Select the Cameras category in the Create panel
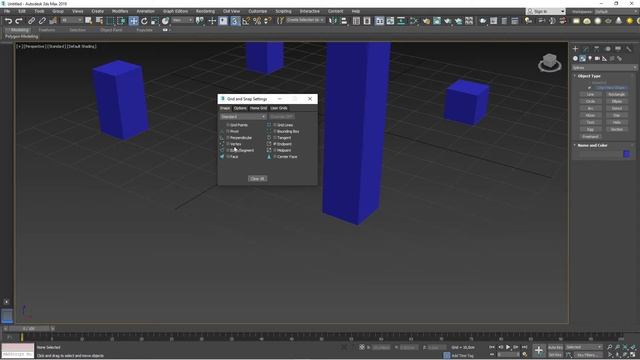The image size is (640, 360). click(x=597, y=59)
